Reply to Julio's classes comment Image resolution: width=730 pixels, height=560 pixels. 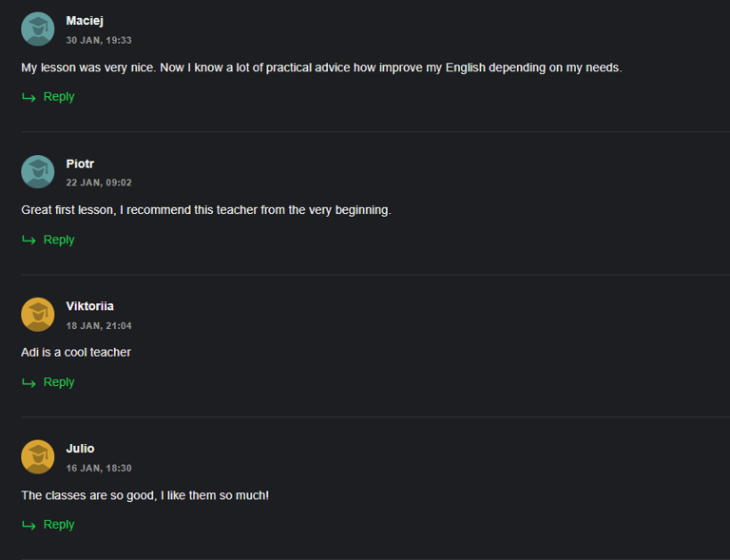pos(59,525)
